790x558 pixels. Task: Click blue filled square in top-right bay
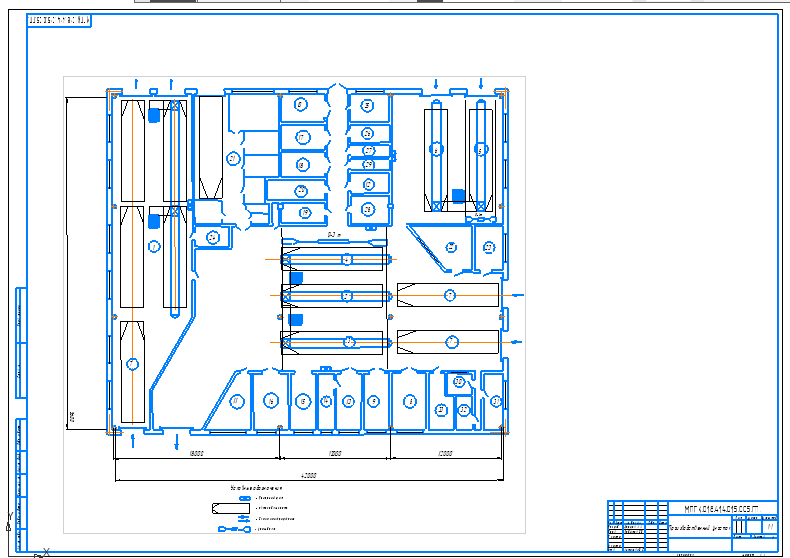pos(458,196)
